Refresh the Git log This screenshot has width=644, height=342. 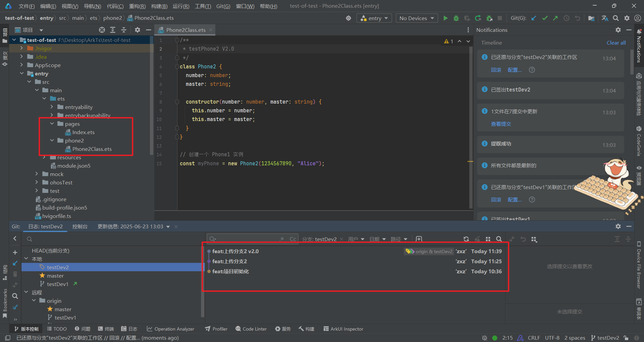[x=466, y=239]
